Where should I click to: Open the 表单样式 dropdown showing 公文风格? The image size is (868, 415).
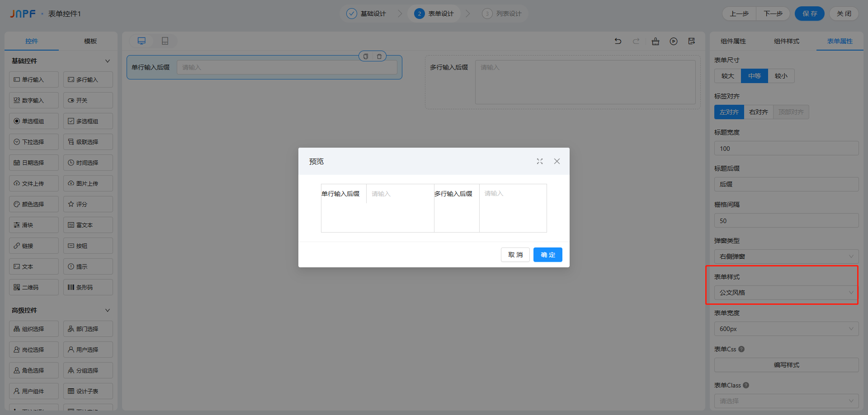click(787, 293)
